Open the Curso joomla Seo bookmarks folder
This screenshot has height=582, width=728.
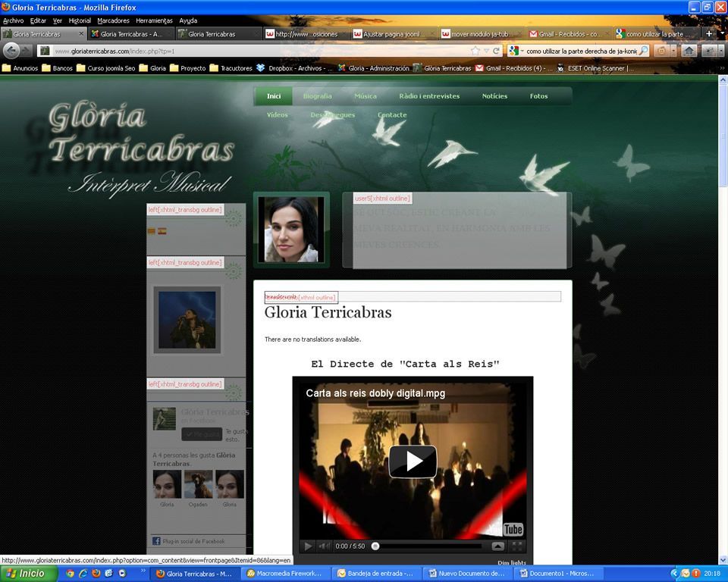coord(106,68)
